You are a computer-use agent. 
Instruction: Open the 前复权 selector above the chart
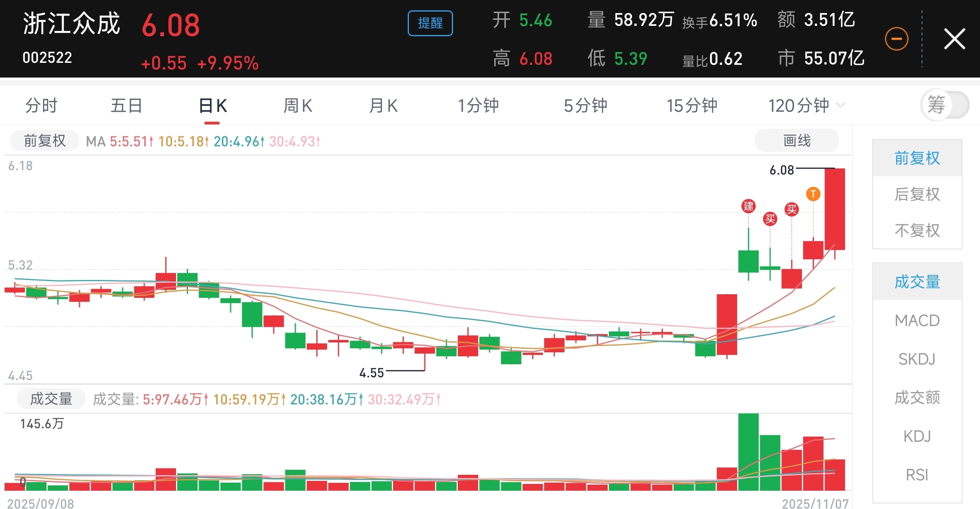(x=45, y=141)
